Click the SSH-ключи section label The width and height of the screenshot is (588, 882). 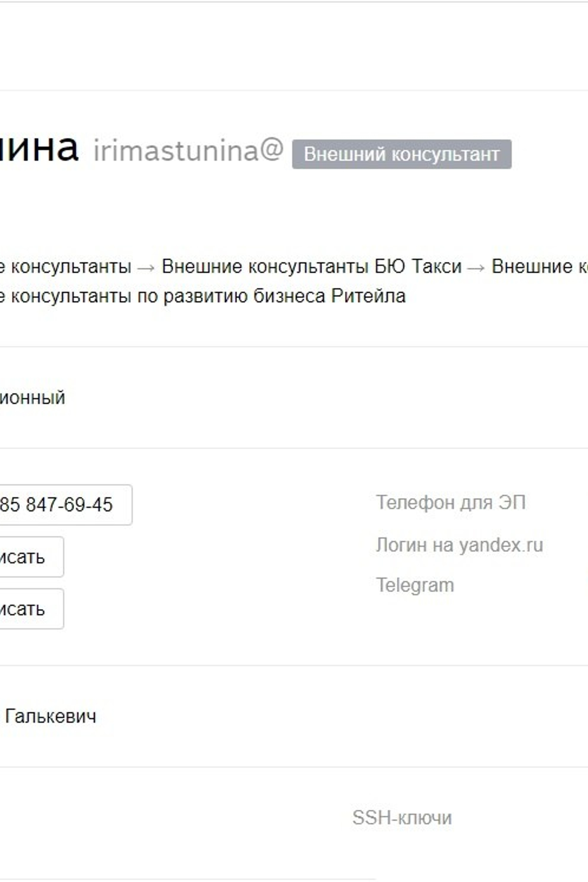point(401,818)
